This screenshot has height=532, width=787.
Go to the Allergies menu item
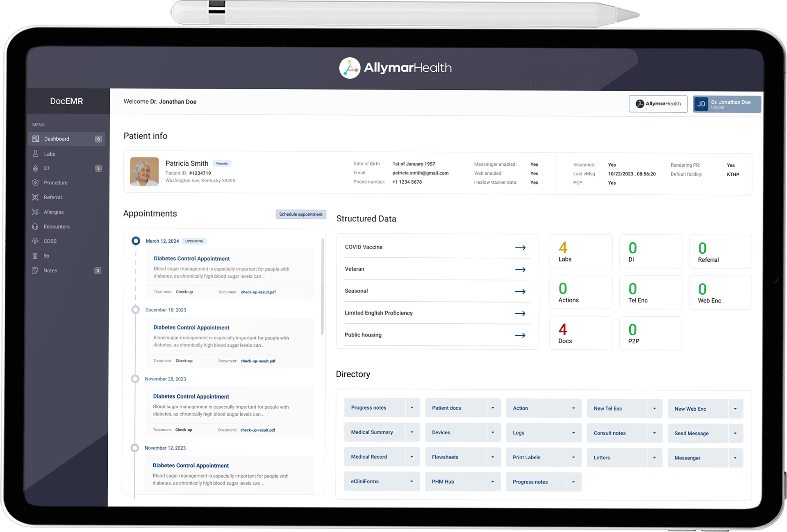(x=54, y=212)
